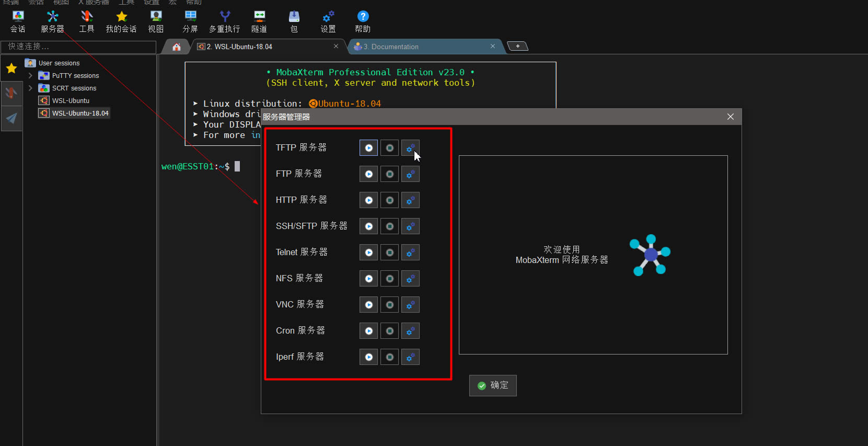
Task: Close the 服务器管理器 dialog
Action: click(731, 117)
